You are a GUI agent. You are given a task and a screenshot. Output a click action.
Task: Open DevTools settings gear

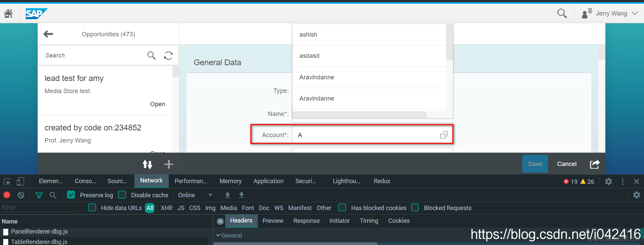[x=608, y=181]
